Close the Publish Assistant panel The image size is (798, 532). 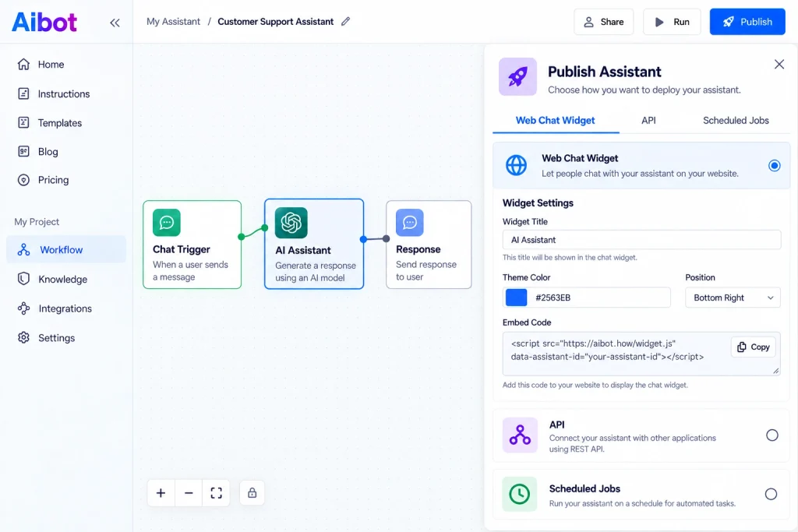(x=779, y=64)
